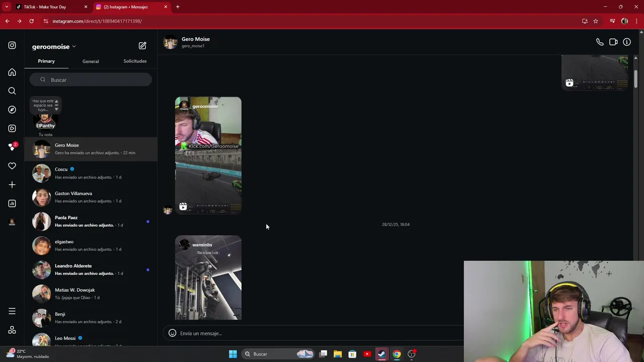Open own profile avatar in sidebar
This screenshot has height=362, width=644.
(x=12, y=222)
